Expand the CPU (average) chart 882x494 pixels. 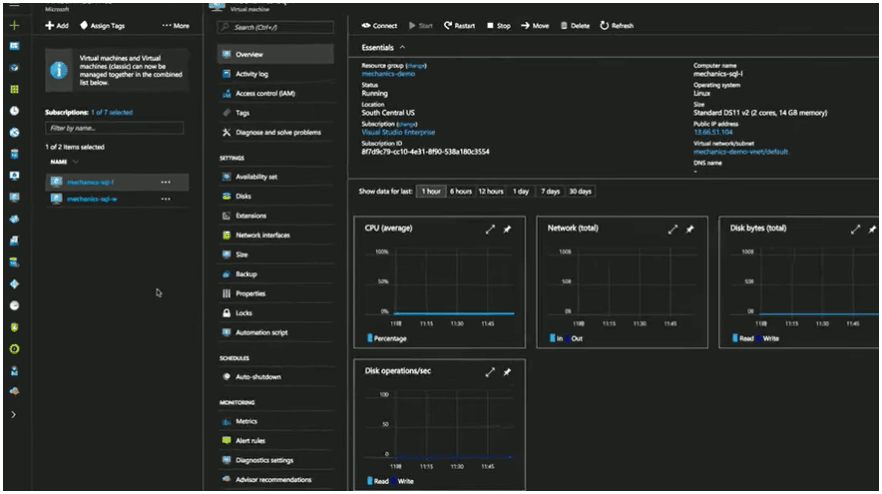pyautogui.click(x=490, y=229)
